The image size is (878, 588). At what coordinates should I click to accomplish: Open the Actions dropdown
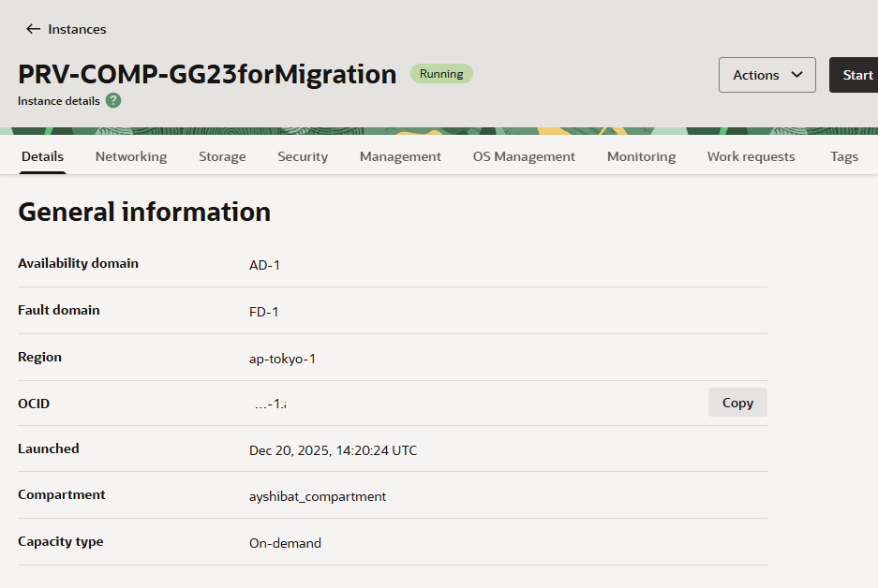(x=767, y=75)
